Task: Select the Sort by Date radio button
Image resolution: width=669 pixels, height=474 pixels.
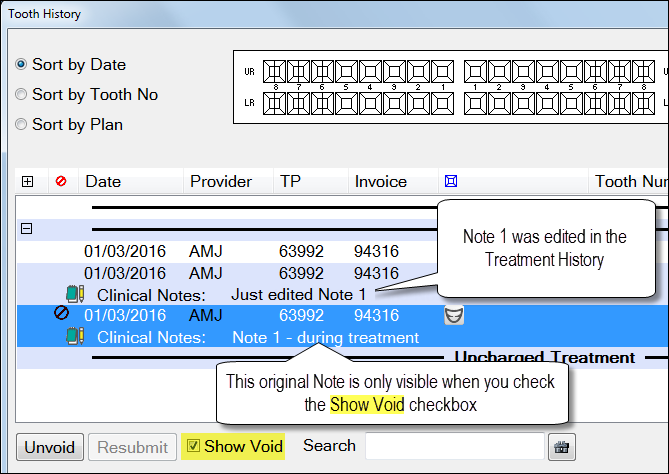Action: point(21,64)
